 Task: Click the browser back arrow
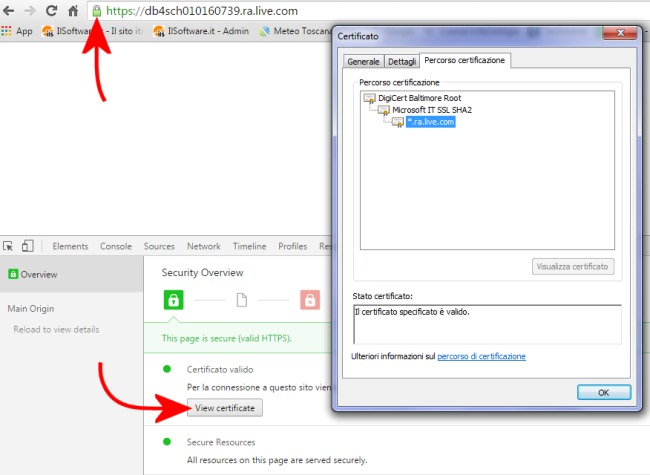click(8, 11)
